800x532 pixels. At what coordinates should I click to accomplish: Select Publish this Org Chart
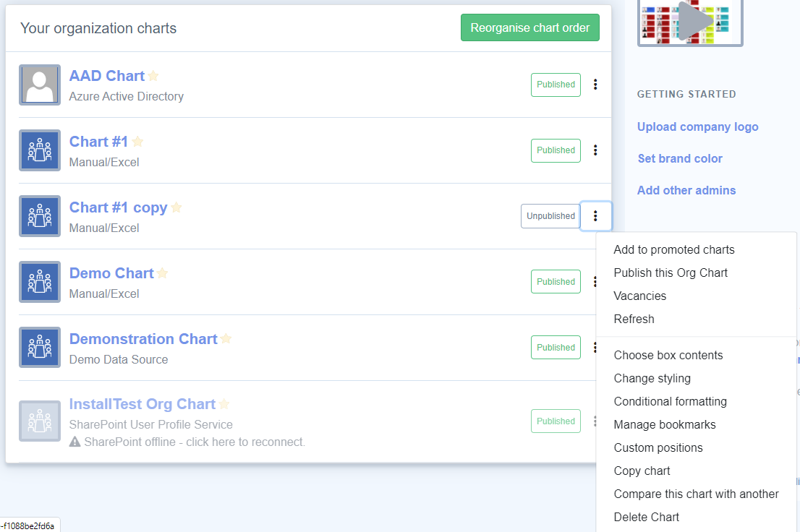(671, 273)
